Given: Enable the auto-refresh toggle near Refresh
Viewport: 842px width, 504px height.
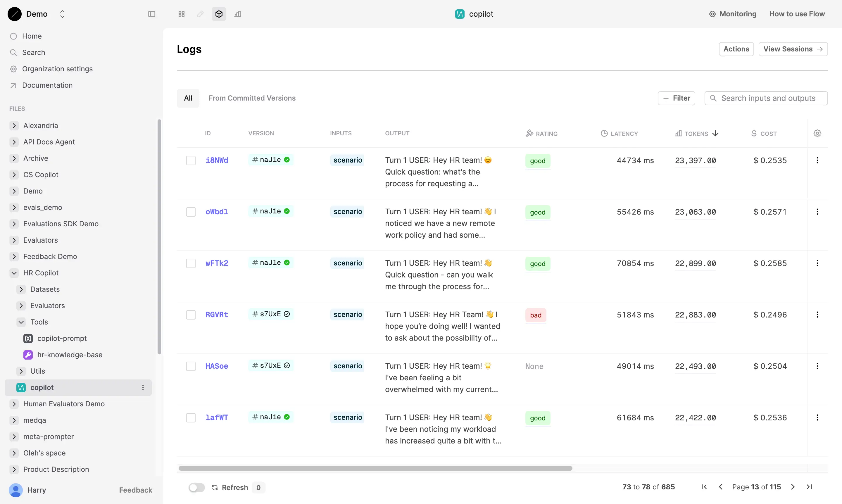Looking at the screenshot, I should [196, 487].
